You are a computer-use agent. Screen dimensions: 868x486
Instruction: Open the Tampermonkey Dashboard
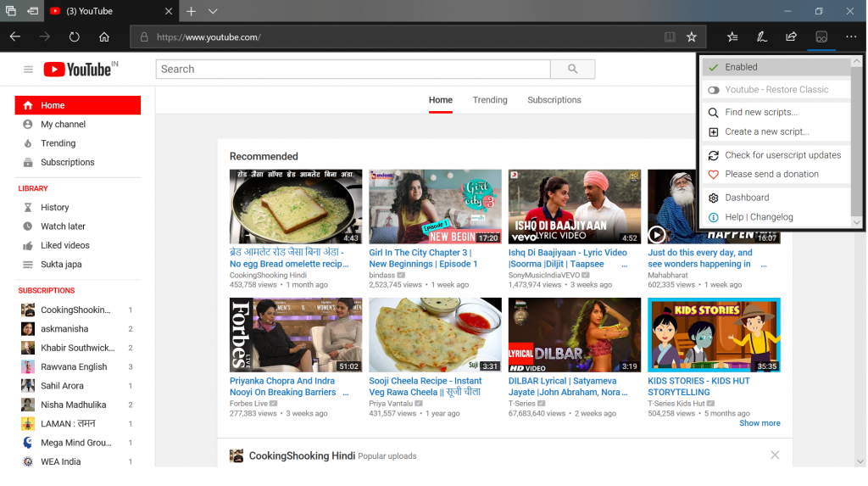[x=776, y=198]
